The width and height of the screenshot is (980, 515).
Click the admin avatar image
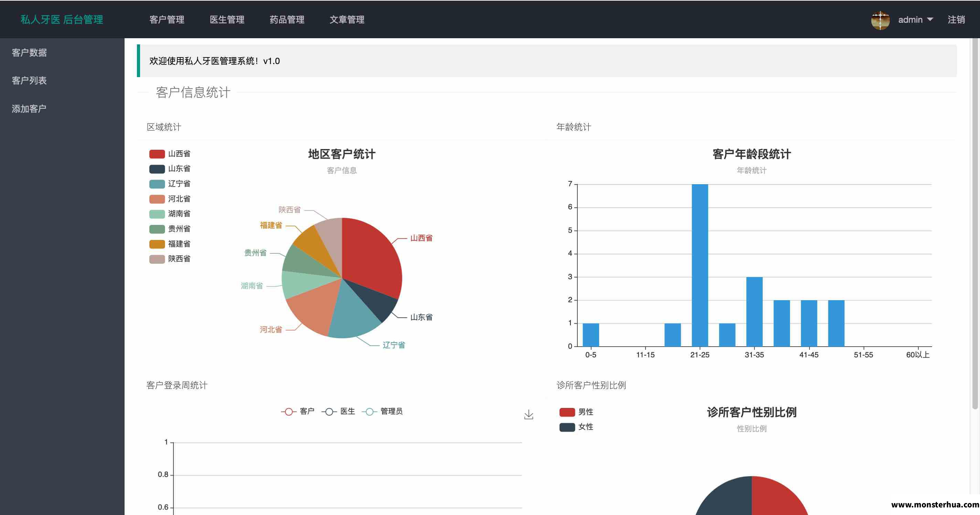880,20
